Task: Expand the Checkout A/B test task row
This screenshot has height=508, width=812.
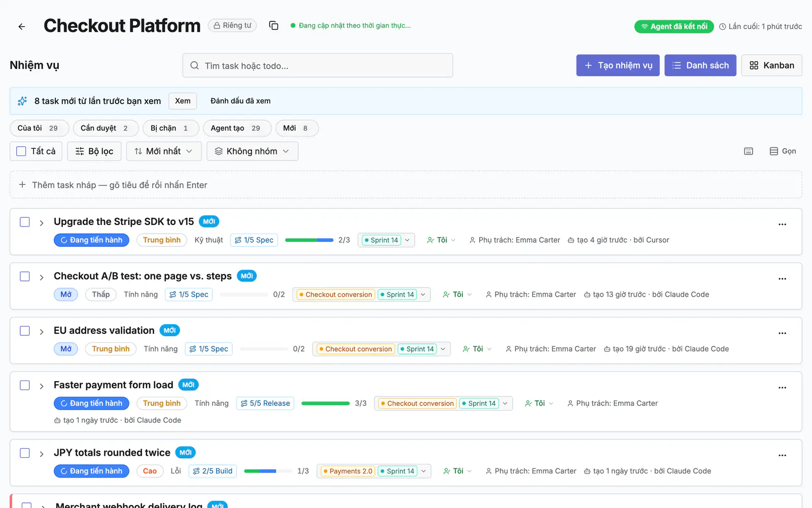Action: 42,277
